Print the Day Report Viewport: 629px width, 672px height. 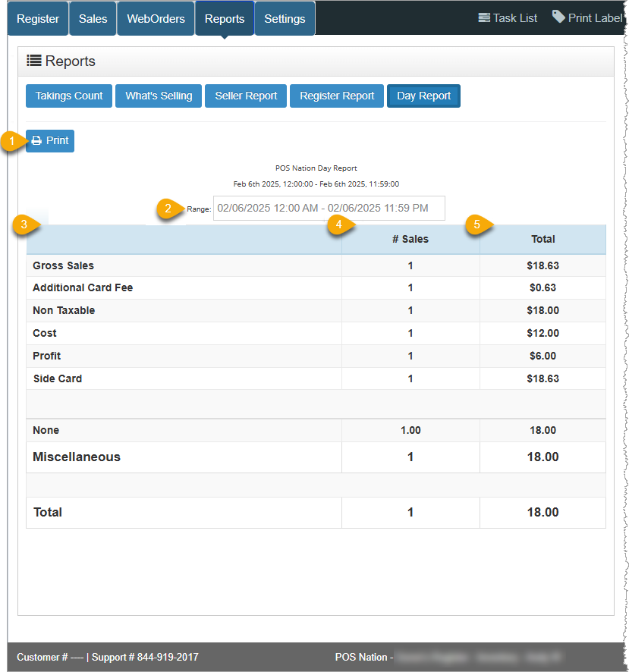point(49,141)
